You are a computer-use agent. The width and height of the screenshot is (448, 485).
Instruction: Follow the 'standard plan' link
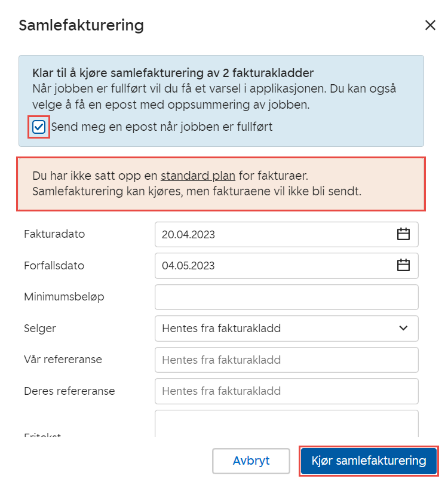pyautogui.click(x=198, y=176)
